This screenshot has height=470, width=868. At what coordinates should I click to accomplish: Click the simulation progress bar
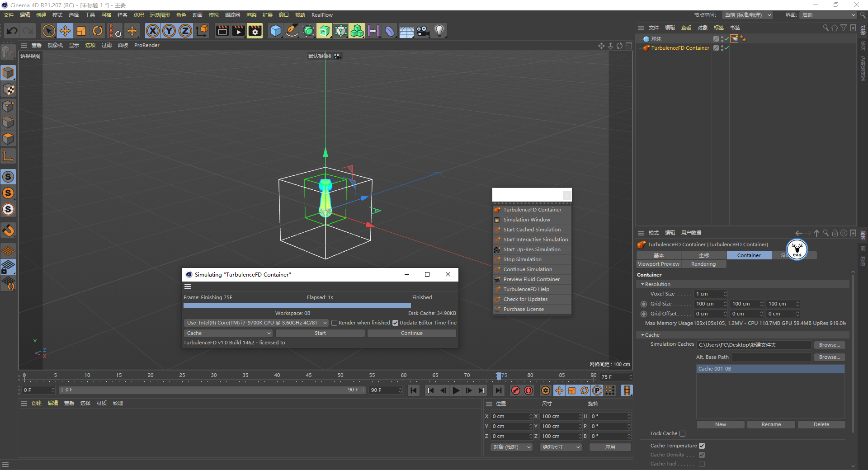pyautogui.click(x=297, y=305)
